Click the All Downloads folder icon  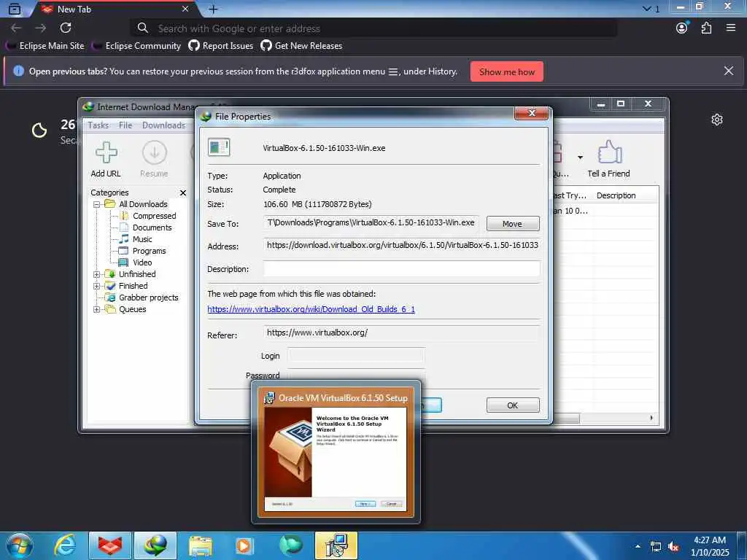[x=110, y=204]
